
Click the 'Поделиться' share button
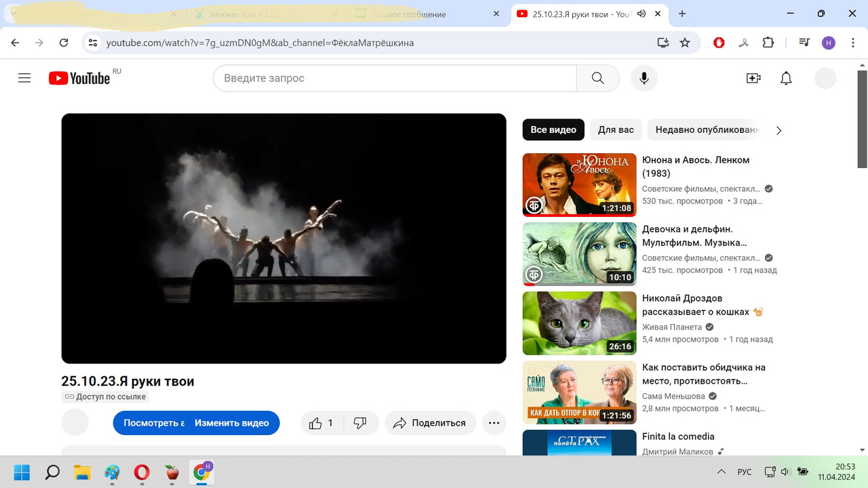[x=431, y=423]
